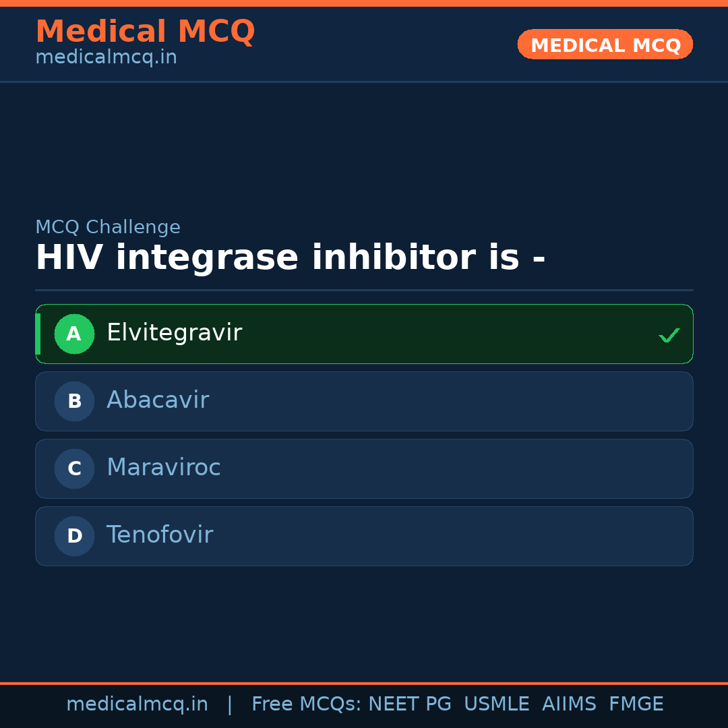Click the Free MCQs footer label
Image resolution: width=728 pixels, height=728 pixels.
pos(306,704)
